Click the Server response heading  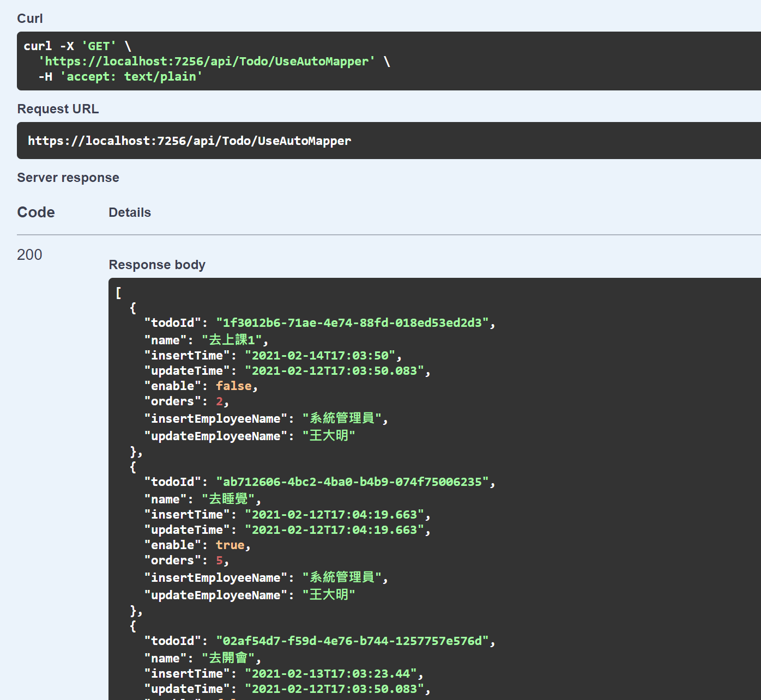click(68, 178)
